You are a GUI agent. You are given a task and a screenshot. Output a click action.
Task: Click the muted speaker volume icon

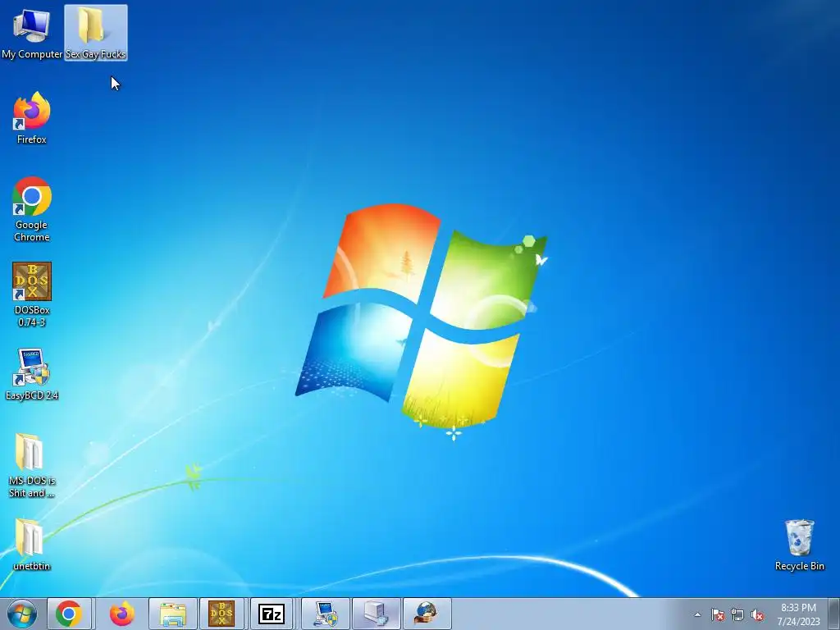(757, 614)
